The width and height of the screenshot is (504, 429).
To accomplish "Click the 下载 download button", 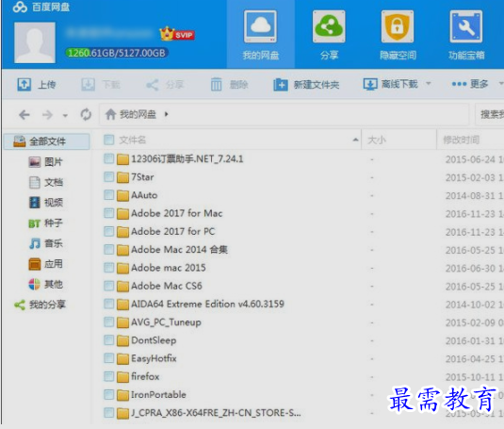I will [x=100, y=85].
